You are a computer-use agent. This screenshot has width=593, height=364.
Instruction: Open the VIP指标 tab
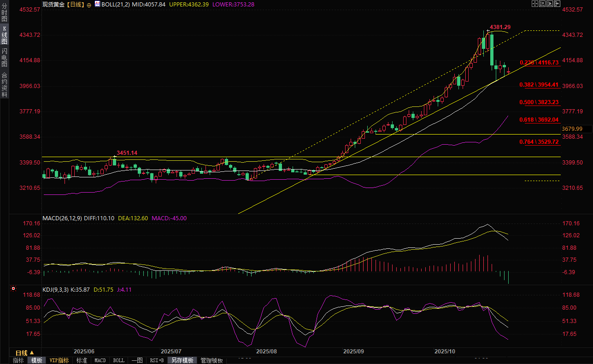[59, 360]
